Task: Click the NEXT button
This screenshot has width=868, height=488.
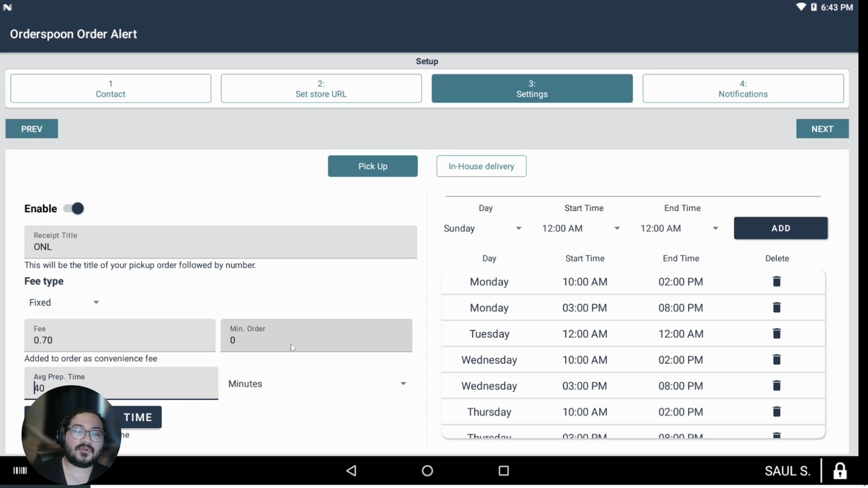Action: tap(822, 129)
